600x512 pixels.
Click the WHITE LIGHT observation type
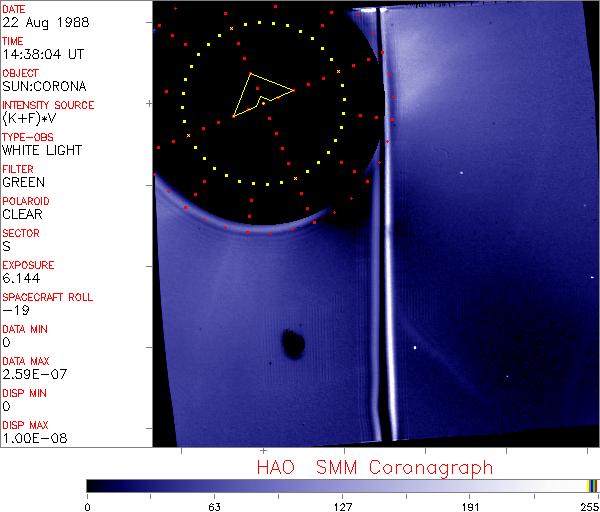click(x=42, y=151)
